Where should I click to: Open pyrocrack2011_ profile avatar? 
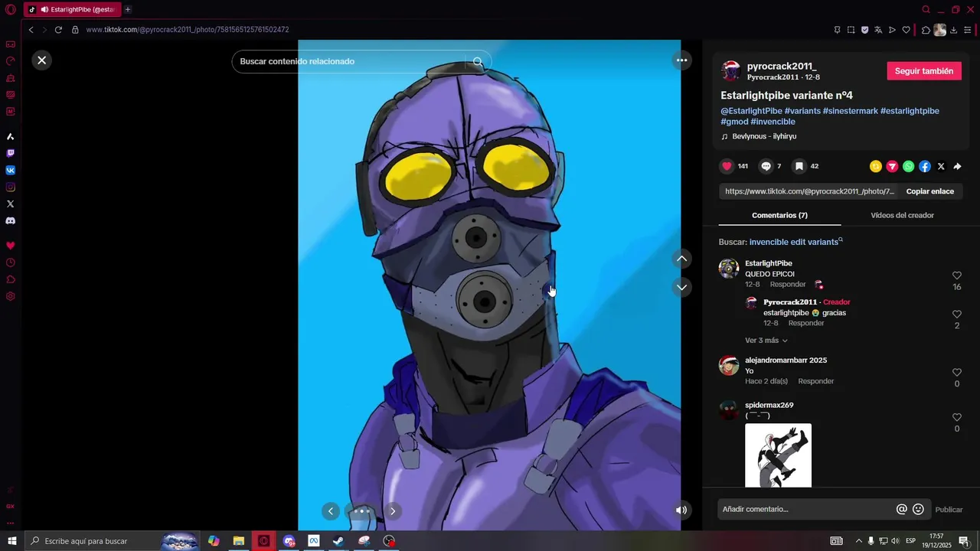pyautogui.click(x=730, y=71)
